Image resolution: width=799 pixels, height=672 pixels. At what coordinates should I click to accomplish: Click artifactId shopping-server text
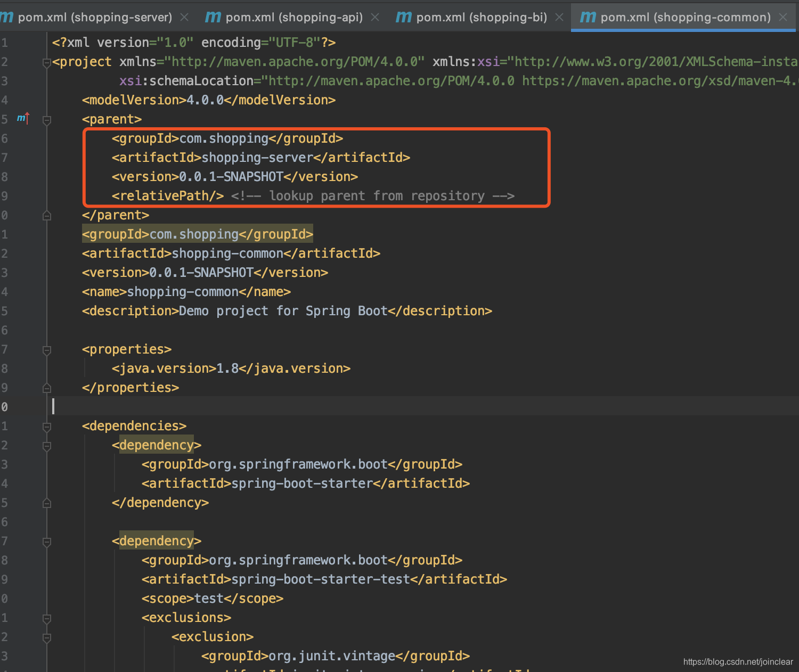point(257,158)
